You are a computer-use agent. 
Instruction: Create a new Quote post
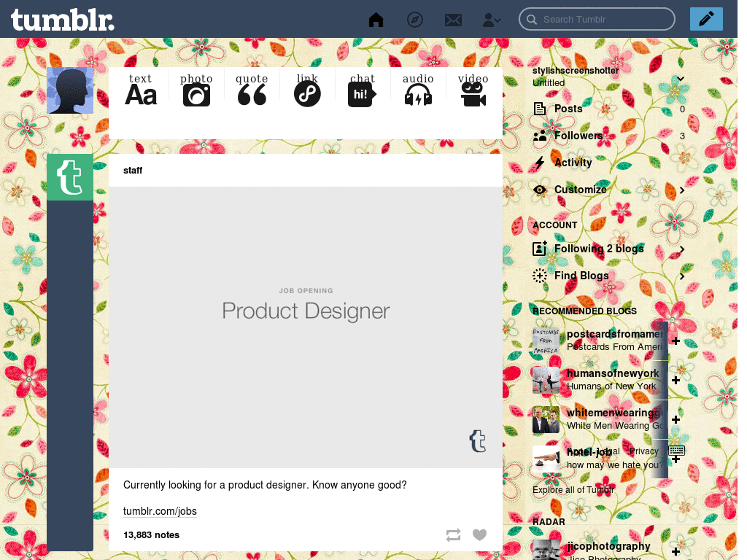click(x=252, y=90)
